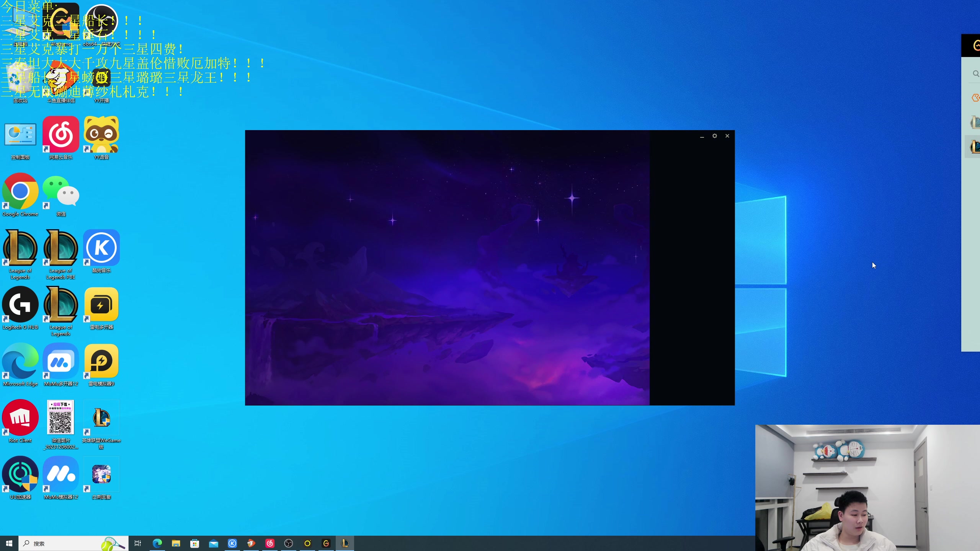Screen dimensions: 980x551
Task: Open the UU加速器 desktop shortcut
Action: pyautogui.click(x=20, y=478)
